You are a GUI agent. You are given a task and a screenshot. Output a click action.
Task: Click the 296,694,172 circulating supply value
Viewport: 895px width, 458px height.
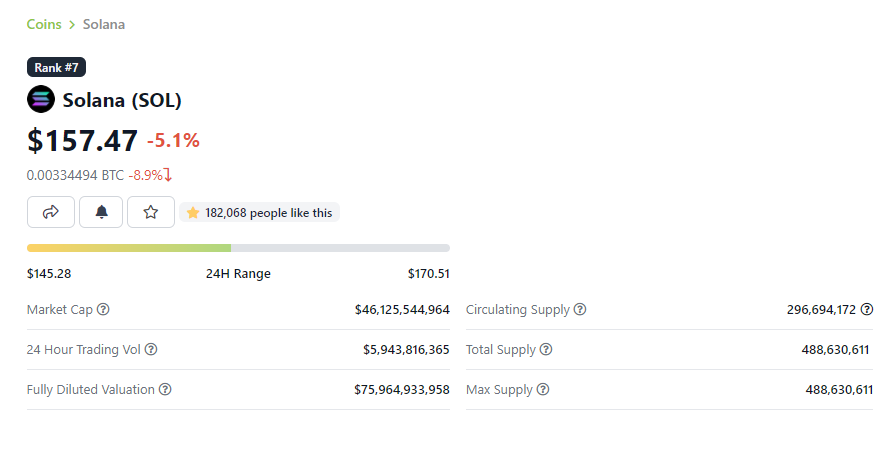[x=821, y=310]
